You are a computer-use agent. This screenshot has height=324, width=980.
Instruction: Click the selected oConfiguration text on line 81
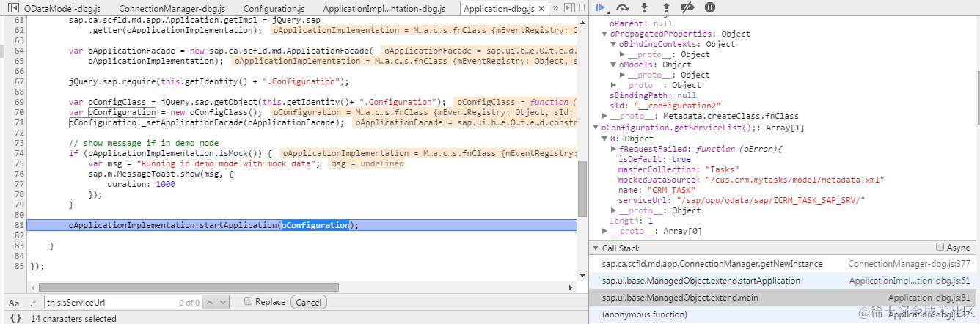point(315,225)
